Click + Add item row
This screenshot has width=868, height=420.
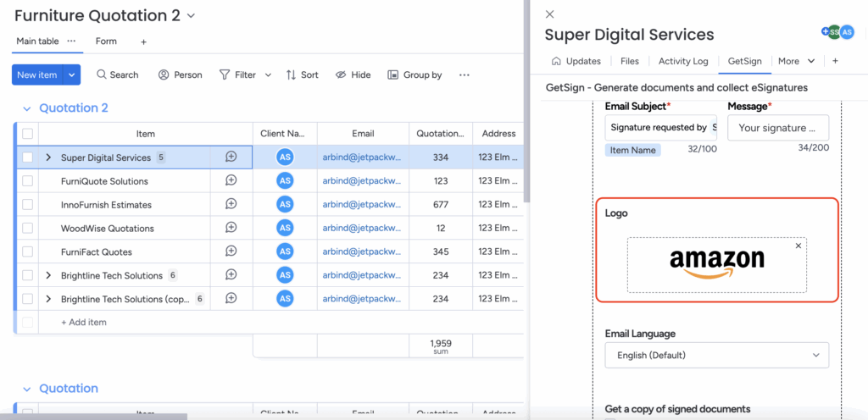coord(83,322)
